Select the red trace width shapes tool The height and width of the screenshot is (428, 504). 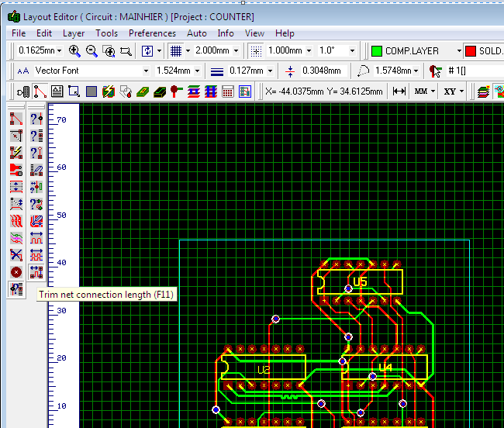coord(16,170)
